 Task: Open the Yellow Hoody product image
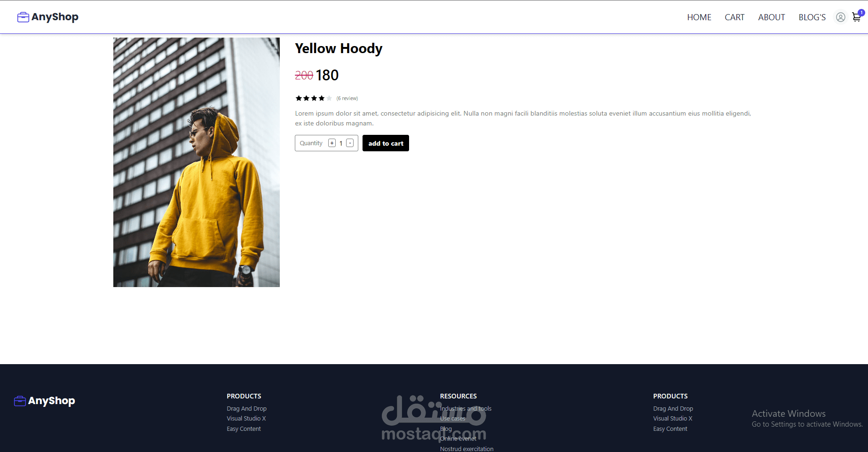(197, 162)
